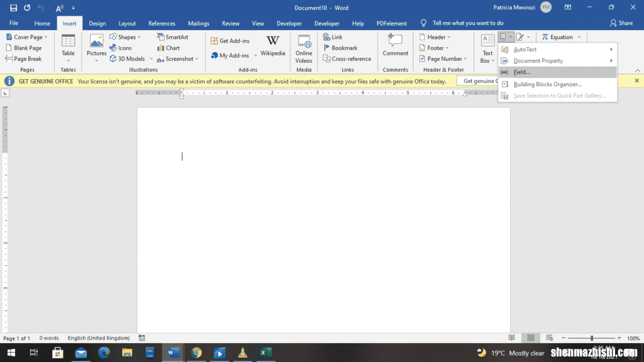Image resolution: width=644 pixels, height=362 pixels.
Task: Open the My Add-ins dropdown arrow
Action: coord(255,55)
